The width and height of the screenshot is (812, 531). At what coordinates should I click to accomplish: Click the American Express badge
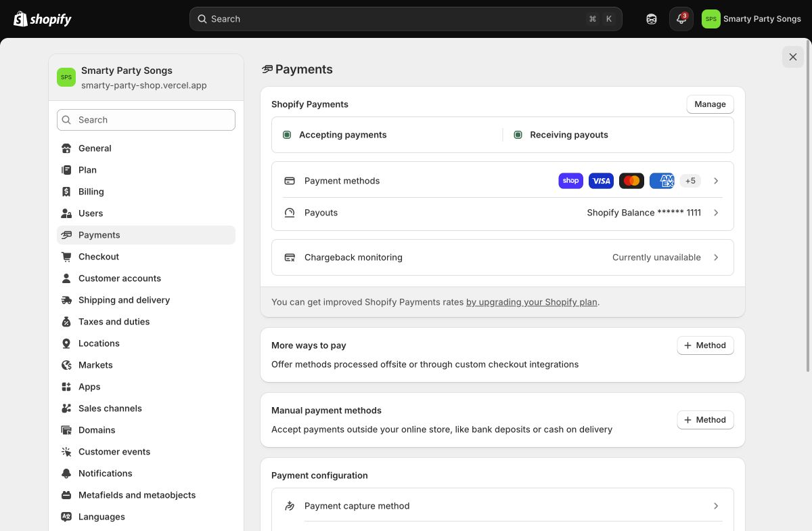coord(662,181)
